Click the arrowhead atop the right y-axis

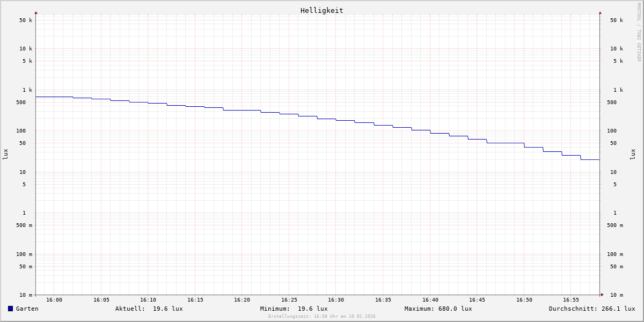pos(600,12)
